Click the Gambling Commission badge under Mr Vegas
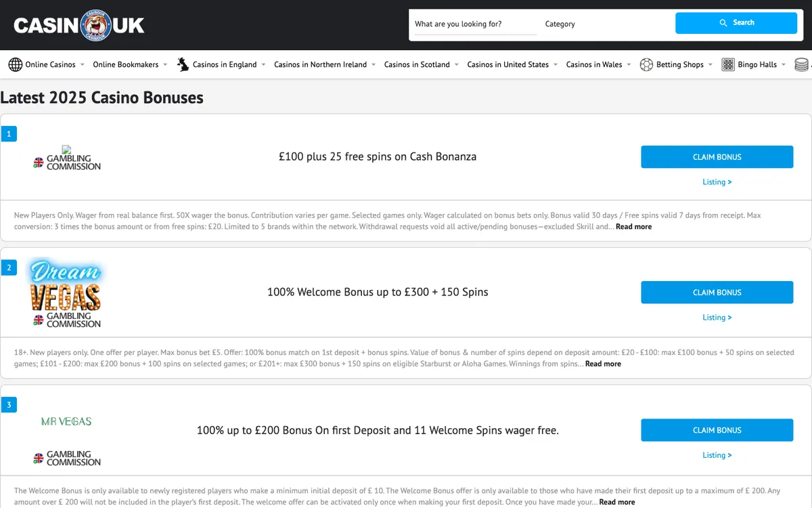Viewport: 812px width, 508px height. click(67, 458)
